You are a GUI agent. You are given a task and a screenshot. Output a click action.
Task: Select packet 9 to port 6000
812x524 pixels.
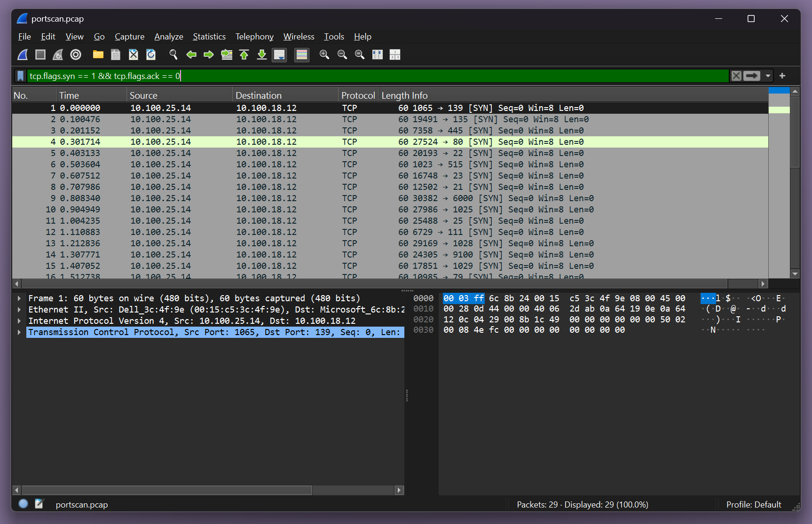pyautogui.click(x=390, y=198)
